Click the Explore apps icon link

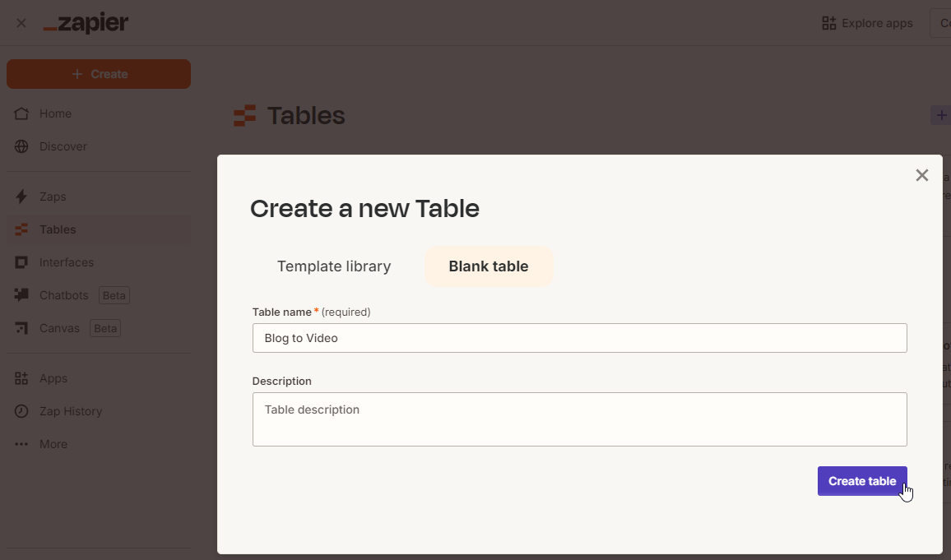pyautogui.click(x=829, y=23)
